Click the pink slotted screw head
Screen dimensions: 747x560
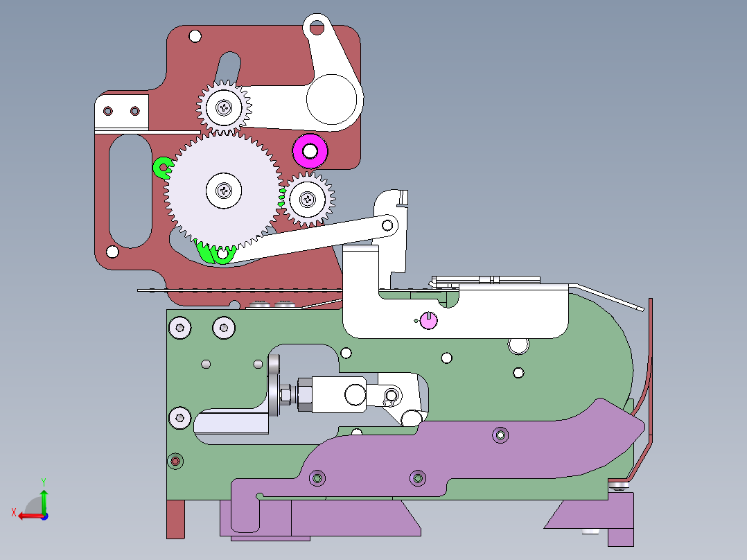click(429, 320)
